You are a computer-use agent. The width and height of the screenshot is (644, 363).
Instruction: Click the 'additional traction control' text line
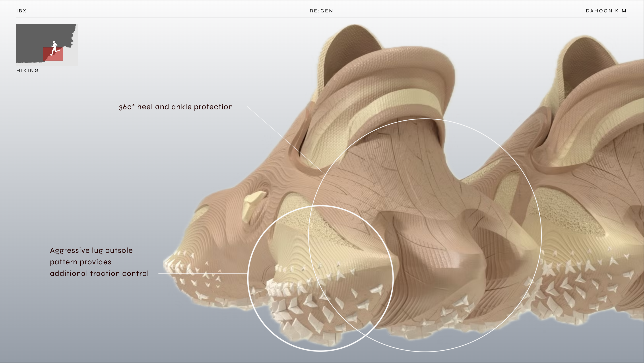pos(99,273)
